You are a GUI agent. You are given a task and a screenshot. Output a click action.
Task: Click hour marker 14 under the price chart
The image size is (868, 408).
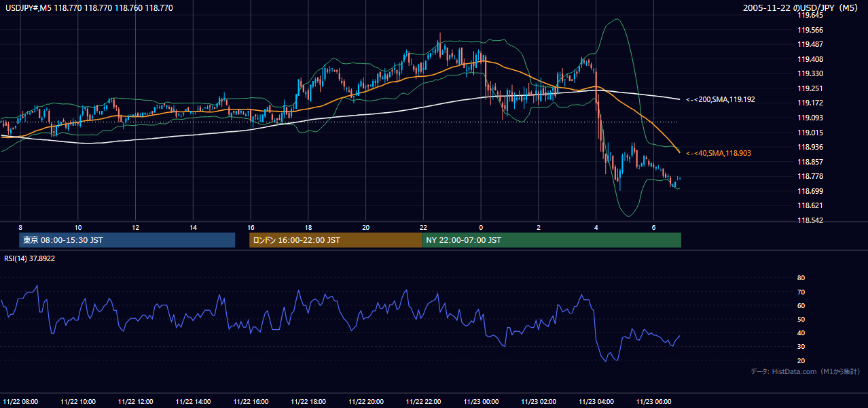point(194,227)
